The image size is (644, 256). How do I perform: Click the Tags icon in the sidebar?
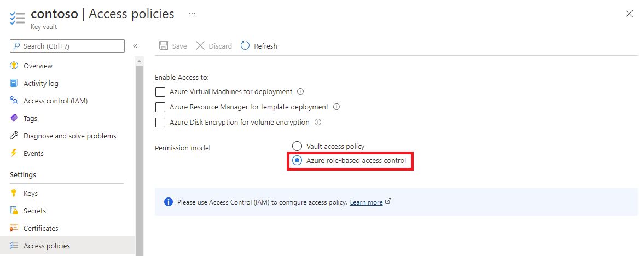tap(14, 118)
